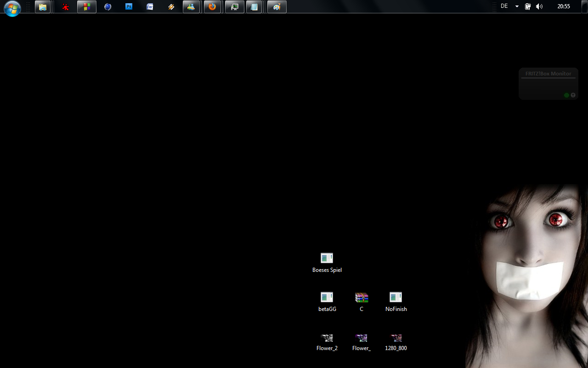Open Firefox from the taskbar
Screen dimensions: 588x368
click(x=212, y=7)
